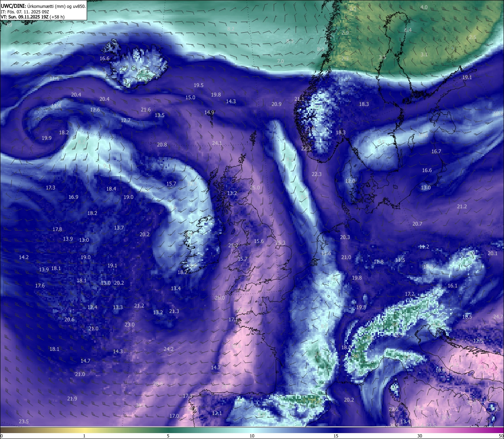Click the 4.0 value at the top edge
The width and height of the screenshot is (504, 439).
point(424,7)
